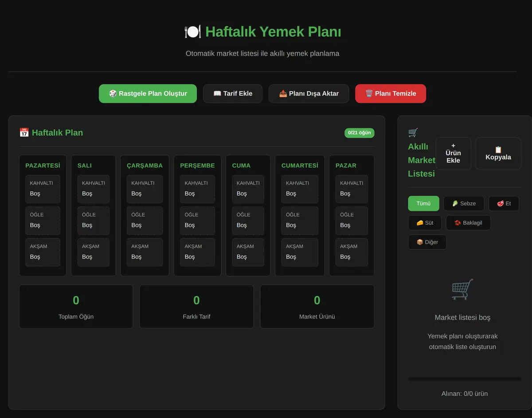Screen dimensions: 532x418
Task: Select Çarşamba Akşam meal slot
Action: (145, 252)
